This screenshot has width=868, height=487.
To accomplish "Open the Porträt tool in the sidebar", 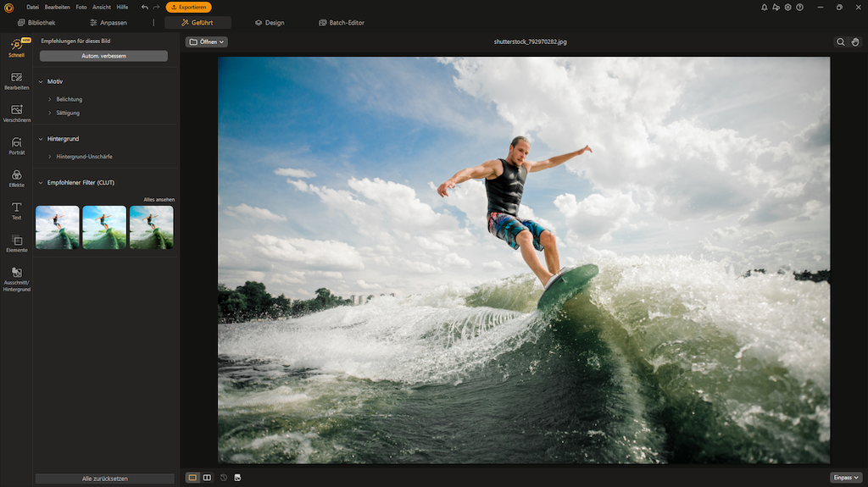I will [16, 146].
